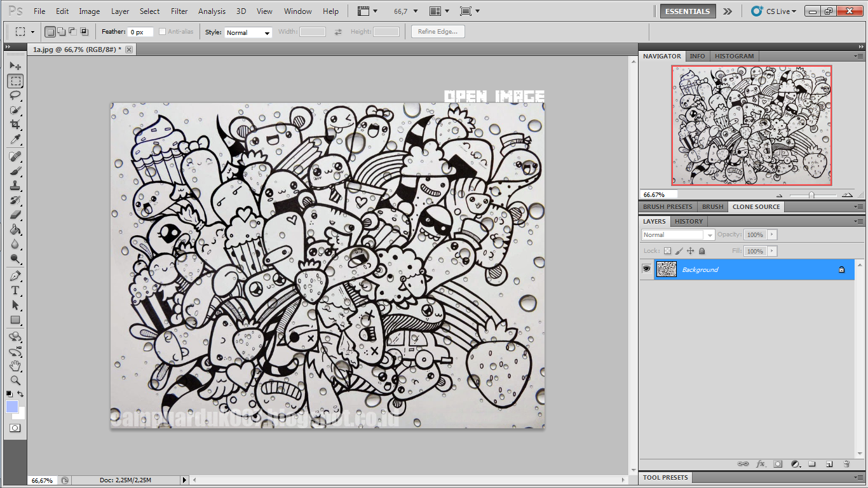This screenshot has height=488, width=868.
Task: Add layer mask icon
Action: click(x=778, y=464)
